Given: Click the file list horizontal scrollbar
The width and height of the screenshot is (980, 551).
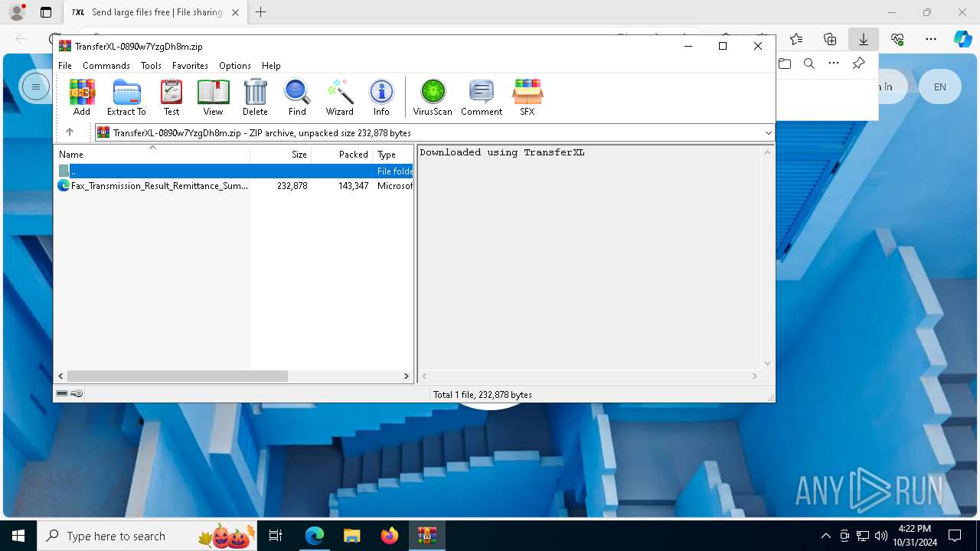Looking at the screenshot, I should [x=178, y=377].
